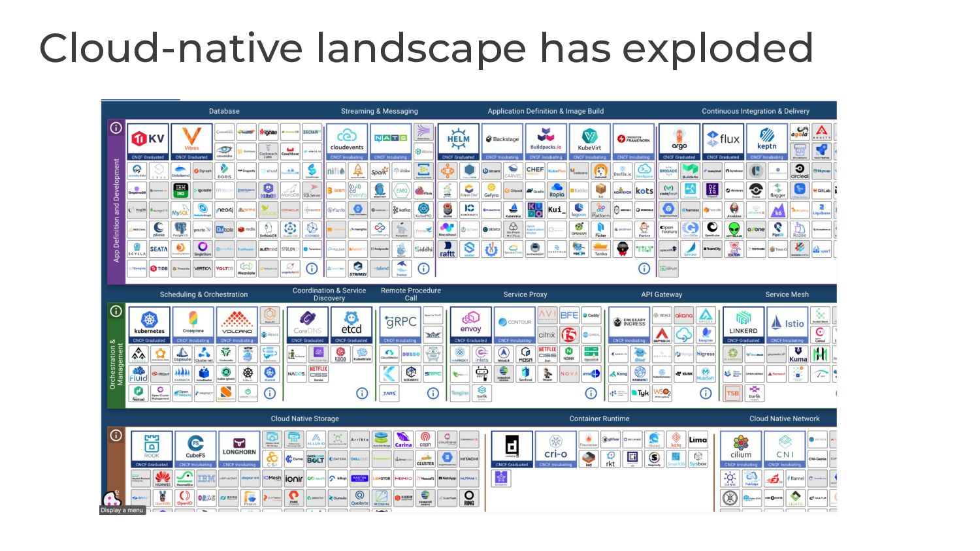
Task: Click the cri-o logo card
Action: 556,449
